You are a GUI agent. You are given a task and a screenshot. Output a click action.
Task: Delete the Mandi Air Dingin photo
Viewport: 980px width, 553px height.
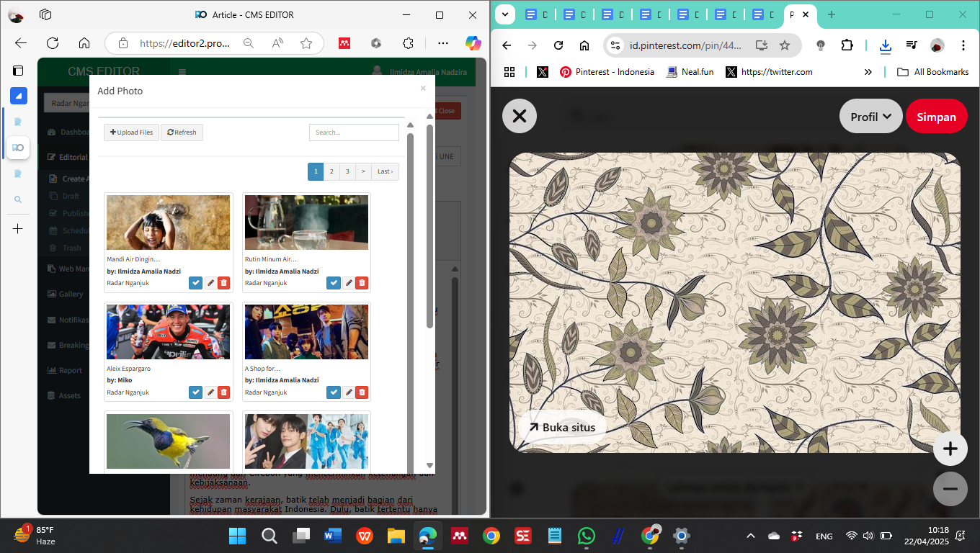point(224,283)
